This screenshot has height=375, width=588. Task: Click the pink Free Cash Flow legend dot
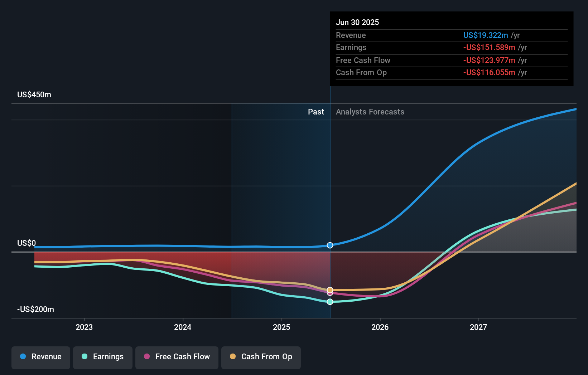coord(147,356)
